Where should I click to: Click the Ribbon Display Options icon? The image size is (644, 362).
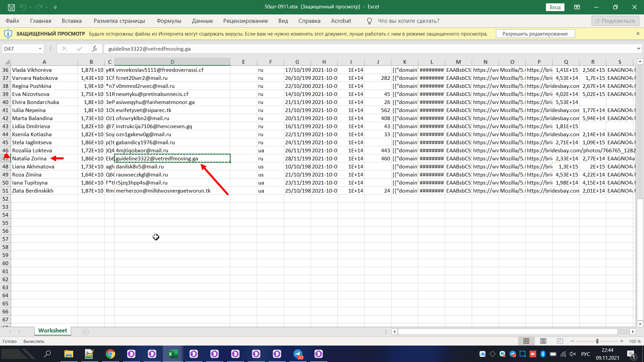(577, 7)
